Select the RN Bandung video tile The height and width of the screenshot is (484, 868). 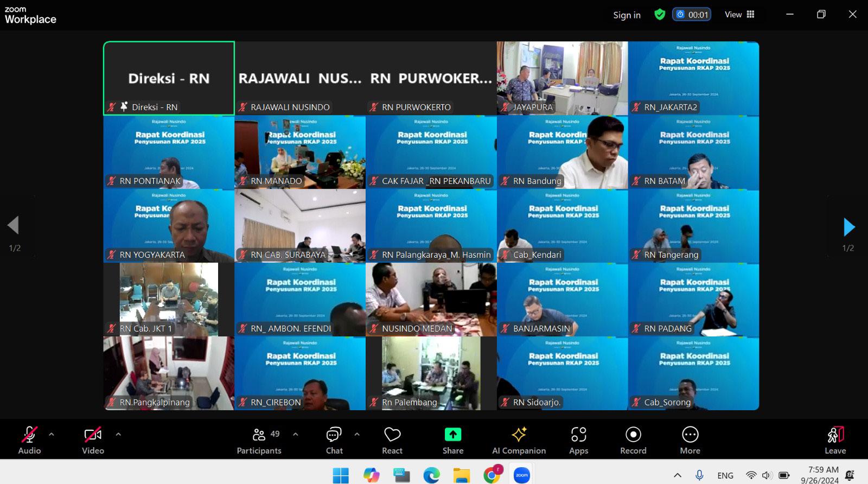563,152
